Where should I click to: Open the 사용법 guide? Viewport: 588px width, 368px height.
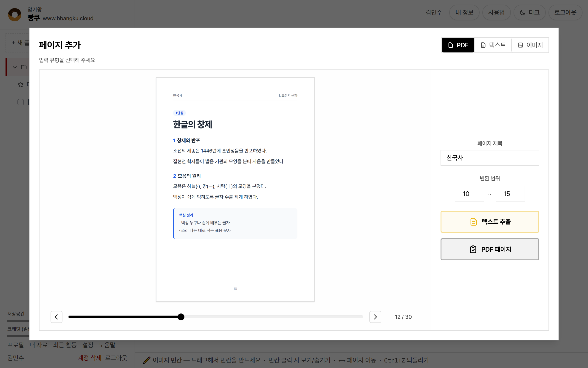coord(496,12)
